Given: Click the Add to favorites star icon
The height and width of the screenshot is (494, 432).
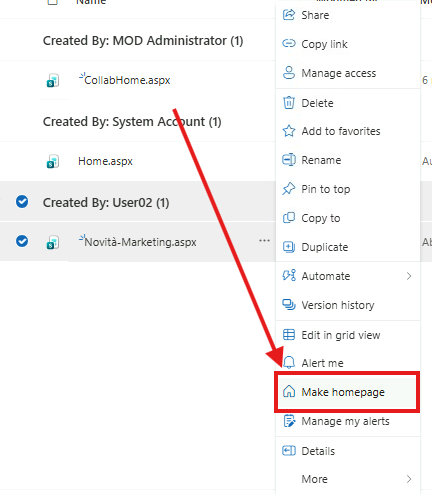Looking at the screenshot, I should (x=289, y=131).
